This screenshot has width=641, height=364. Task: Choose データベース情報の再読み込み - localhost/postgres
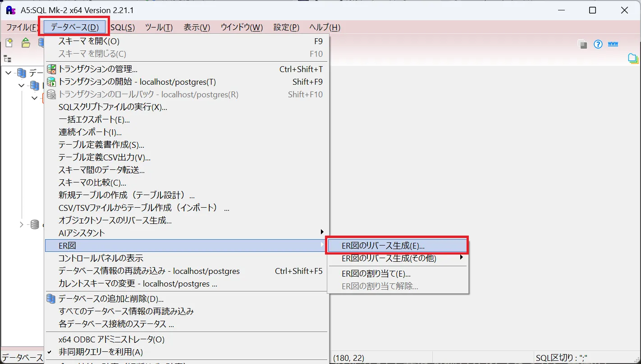click(187, 271)
